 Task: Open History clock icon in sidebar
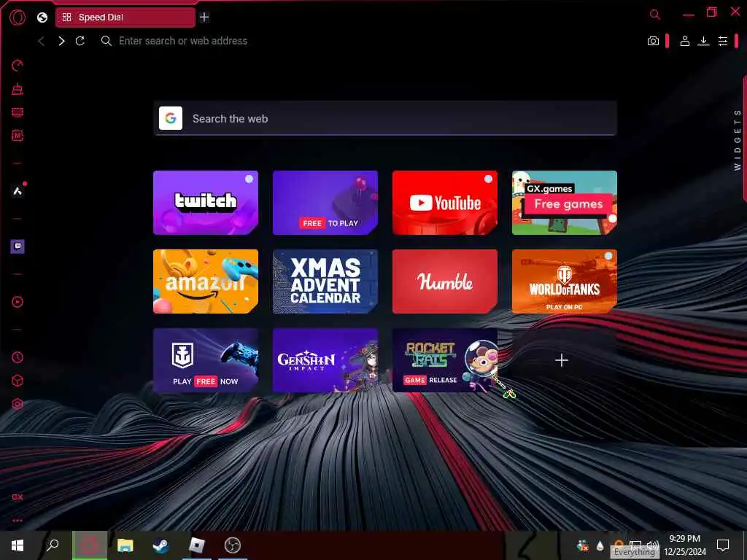pos(18,357)
